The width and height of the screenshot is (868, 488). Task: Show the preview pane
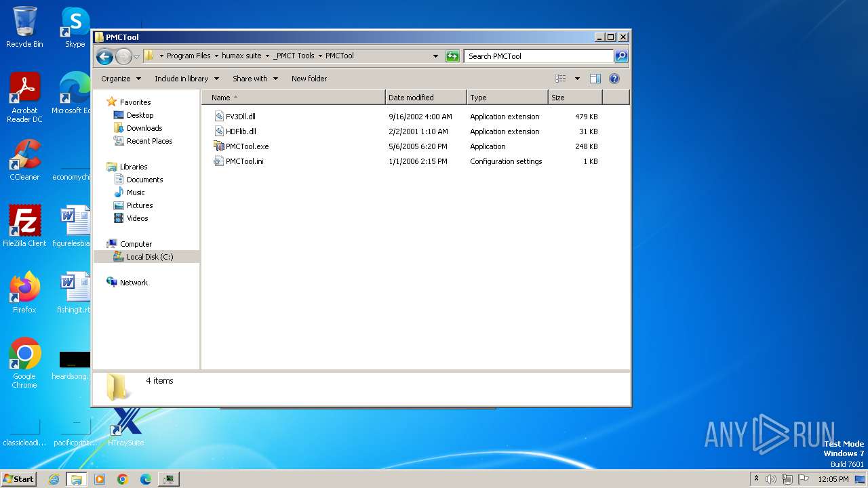[x=595, y=79]
